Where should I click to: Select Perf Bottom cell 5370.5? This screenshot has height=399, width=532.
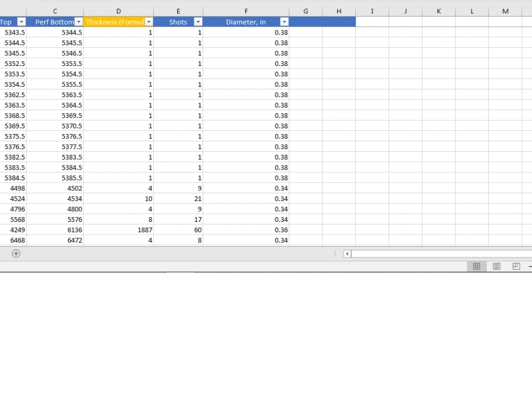pos(55,126)
